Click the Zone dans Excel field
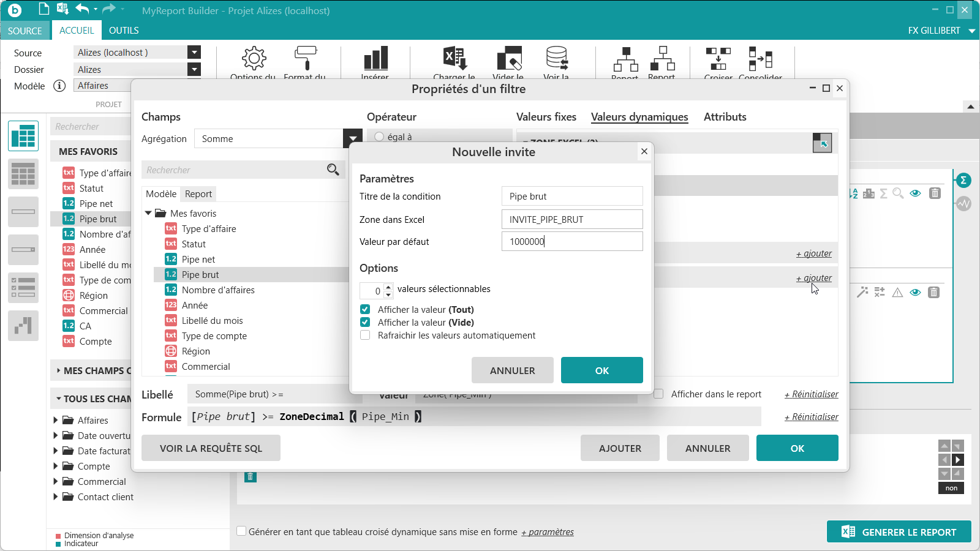The image size is (980, 551). tap(571, 220)
